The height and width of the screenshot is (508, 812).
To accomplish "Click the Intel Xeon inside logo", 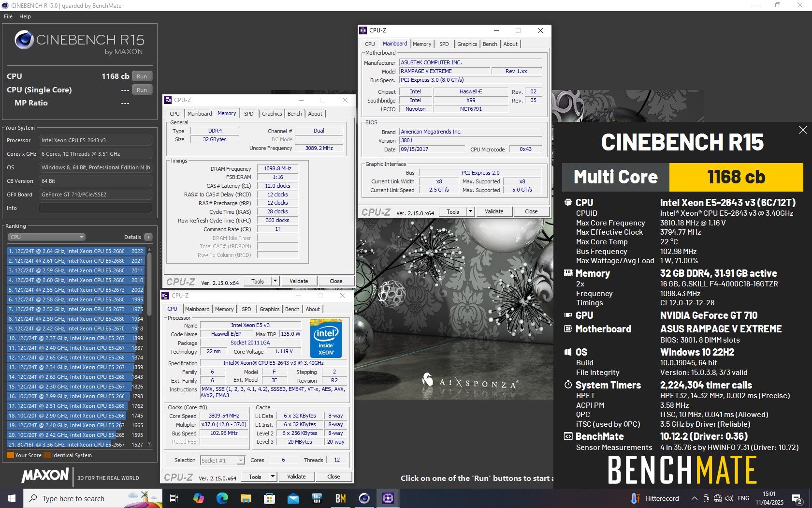I will point(326,338).
